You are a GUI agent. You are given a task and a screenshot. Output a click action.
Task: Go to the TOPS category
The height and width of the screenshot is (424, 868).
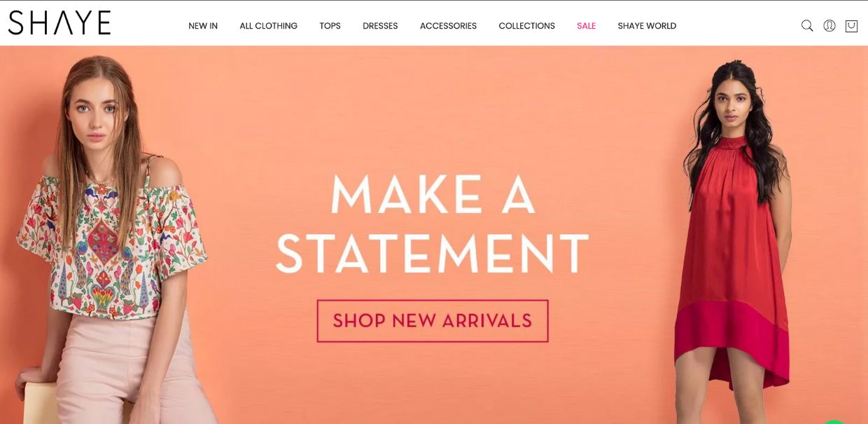(x=330, y=26)
